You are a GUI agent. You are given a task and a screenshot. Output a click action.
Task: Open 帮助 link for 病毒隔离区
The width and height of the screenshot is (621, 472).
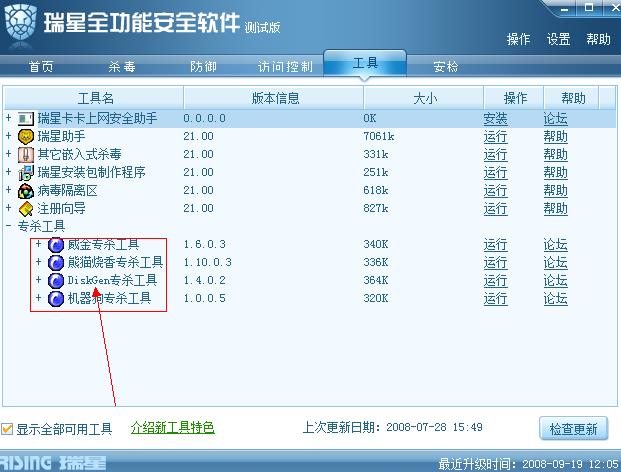[x=556, y=191]
